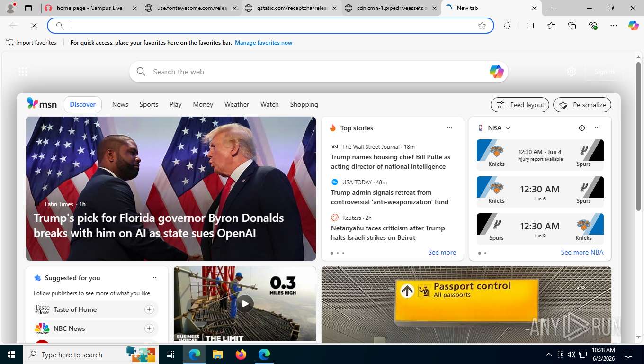The image size is (644, 364).
Task: Switch to gstatic.com recaptcha tab
Action: (x=291, y=8)
